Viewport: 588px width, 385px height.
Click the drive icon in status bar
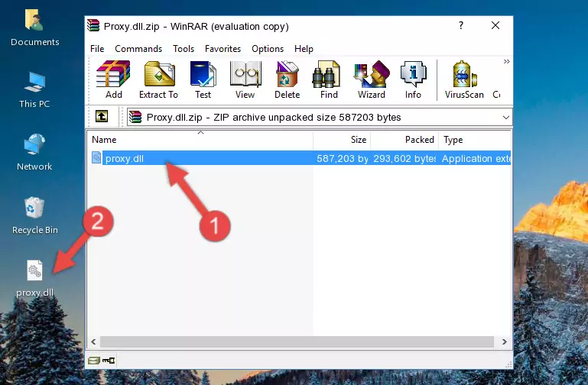point(94,361)
